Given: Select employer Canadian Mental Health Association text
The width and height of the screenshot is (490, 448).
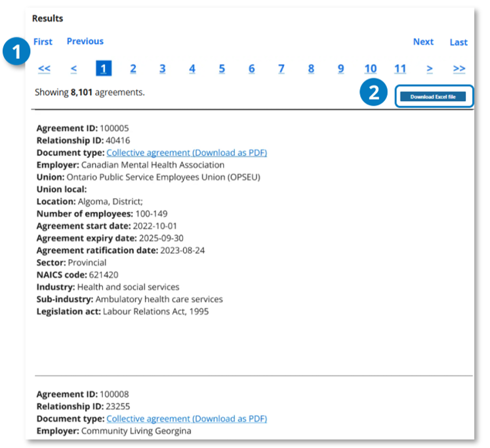Looking at the screenshot, I should [153, 165].
